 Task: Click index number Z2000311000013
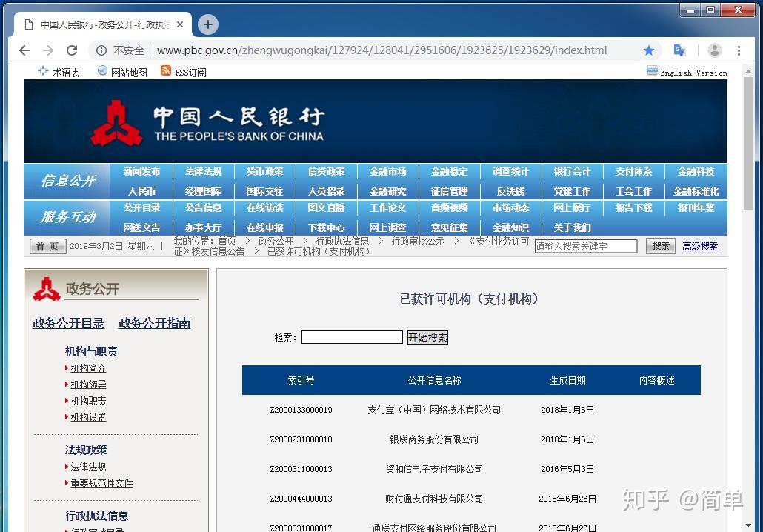pyautogui.click(x=301, y=469)
